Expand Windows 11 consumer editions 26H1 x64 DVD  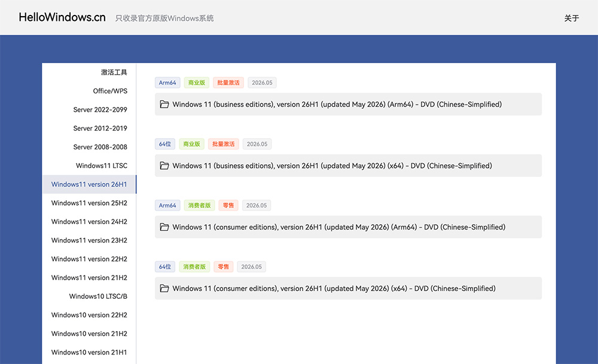[348, 288]
